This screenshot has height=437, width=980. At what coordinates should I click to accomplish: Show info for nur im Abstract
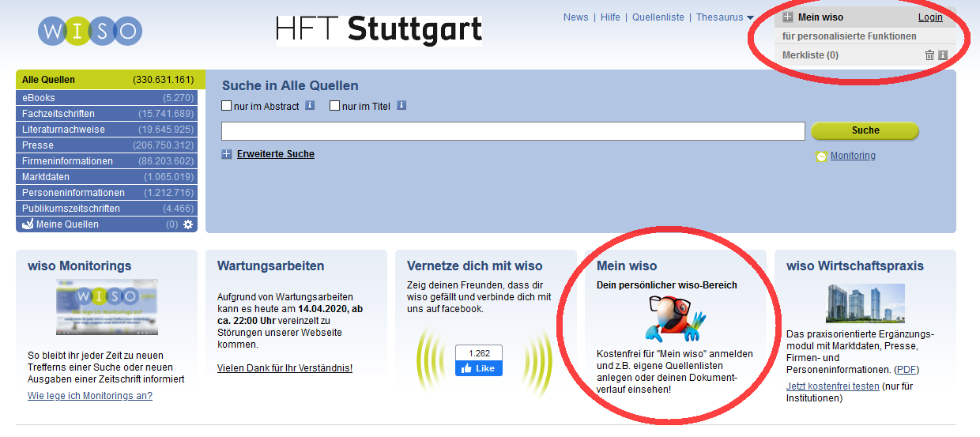310,105
